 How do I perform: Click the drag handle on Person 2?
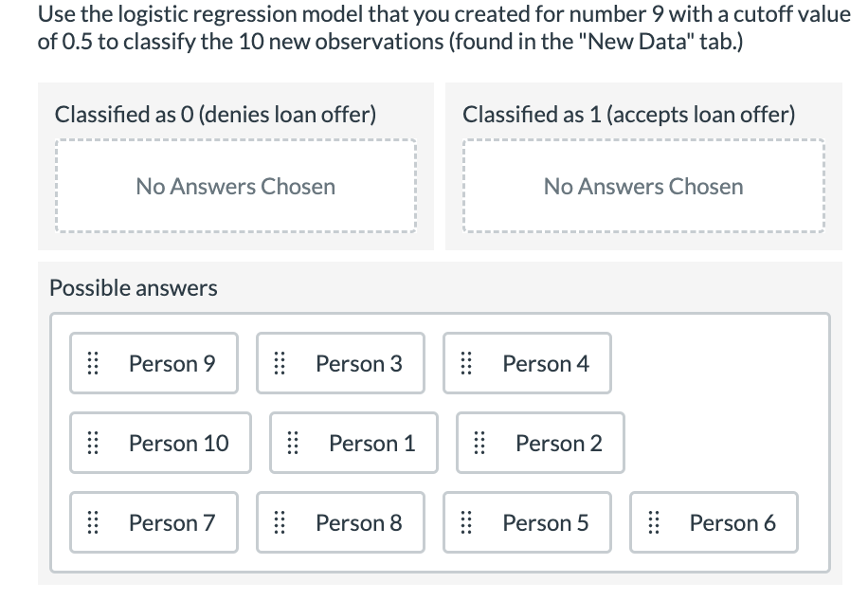pyautogui.click(x=479, y=443)
